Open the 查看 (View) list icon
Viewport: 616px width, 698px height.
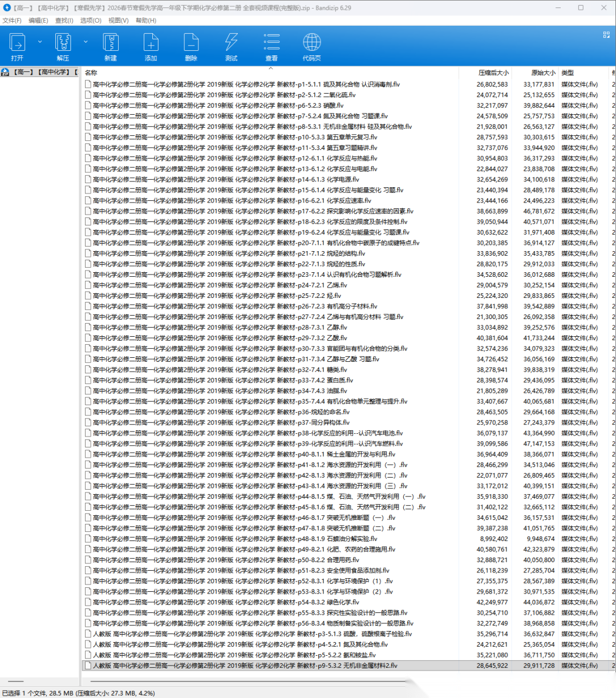click(271, 46)
